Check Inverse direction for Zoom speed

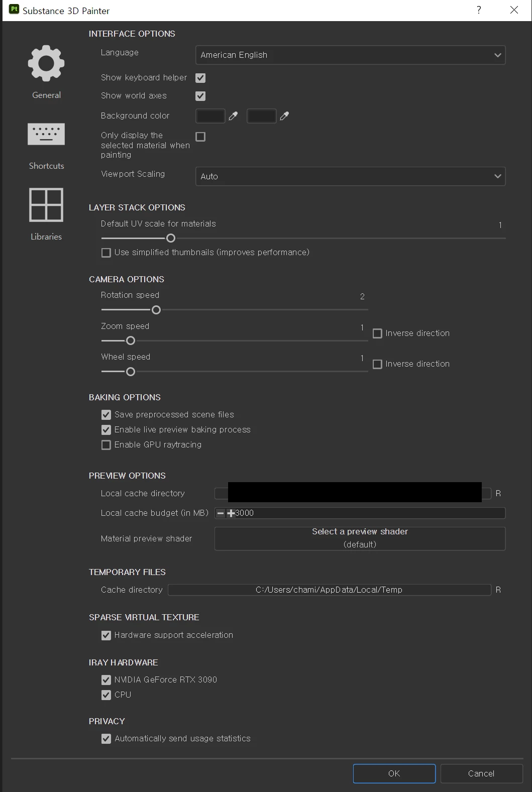tap(377, 333)
